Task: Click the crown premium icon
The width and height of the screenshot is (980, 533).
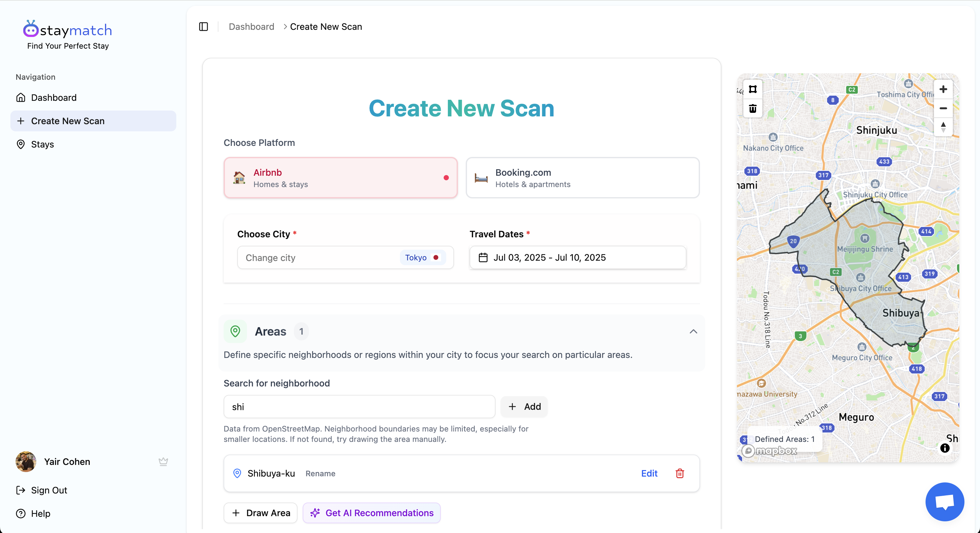Action: pyautogui.click(x=163, y=461)
